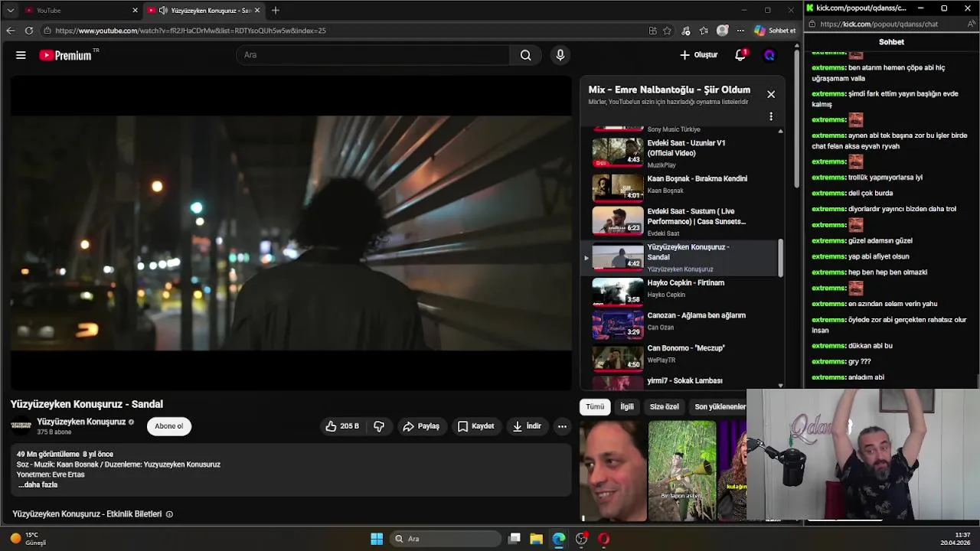Click the Paylaş share button
Screen dimensions: 980x551
[421, 426]
